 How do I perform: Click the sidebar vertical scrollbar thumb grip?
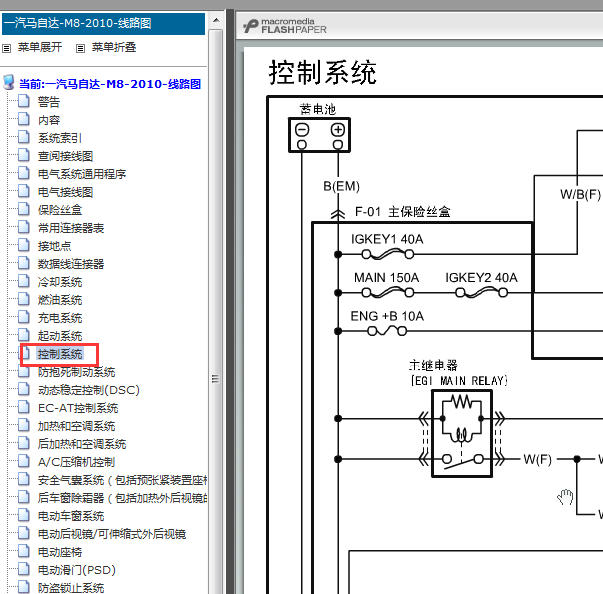216,379
